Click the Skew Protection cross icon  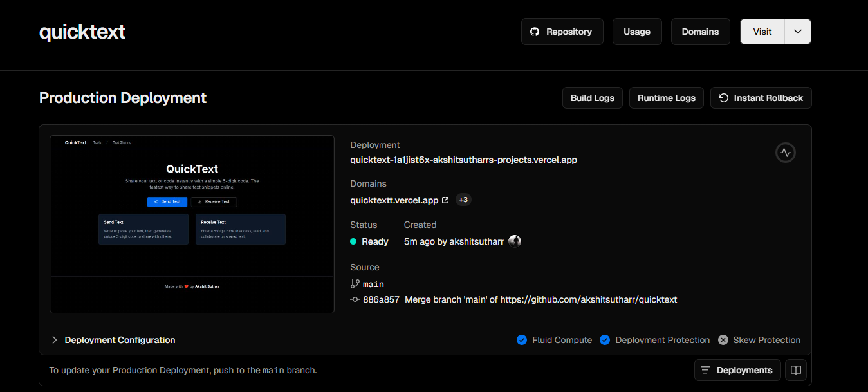[723, 340]
